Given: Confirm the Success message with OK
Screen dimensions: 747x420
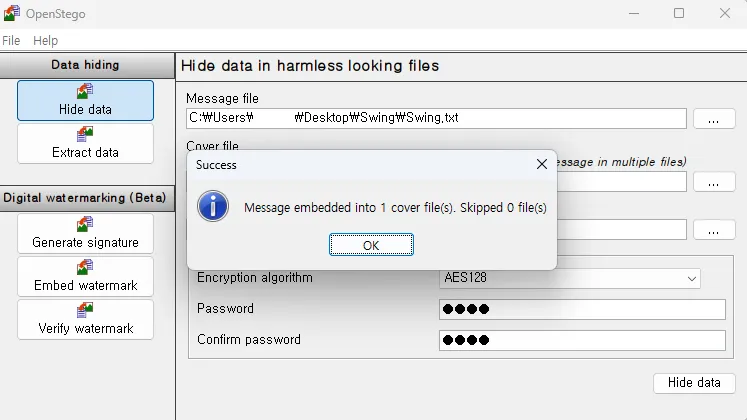Looking at the screenshot, I should 371,245.
